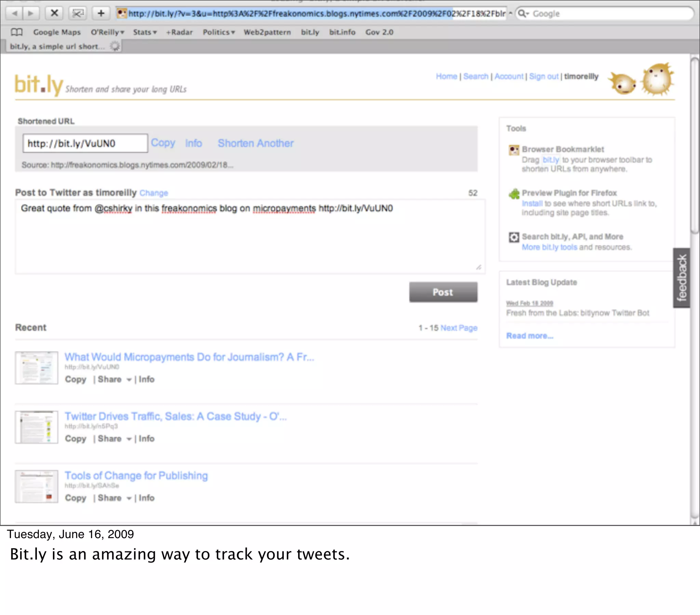Click inside the tweet message text area
Screen dimensions: 700x615
250,237
